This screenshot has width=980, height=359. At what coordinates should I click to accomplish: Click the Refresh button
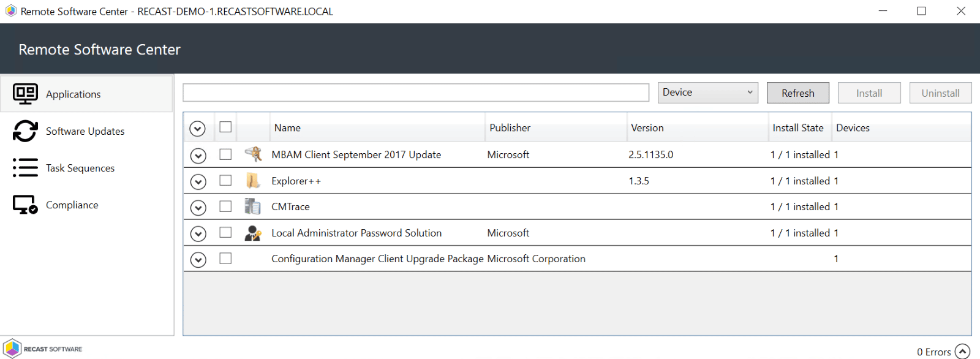(798, 93)
